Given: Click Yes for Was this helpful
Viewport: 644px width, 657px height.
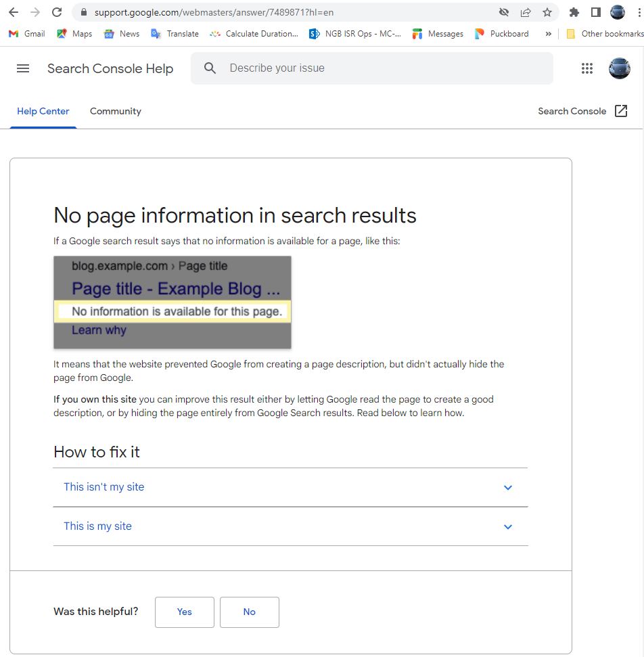Looking at the screenshot, I should click(184, 612).
